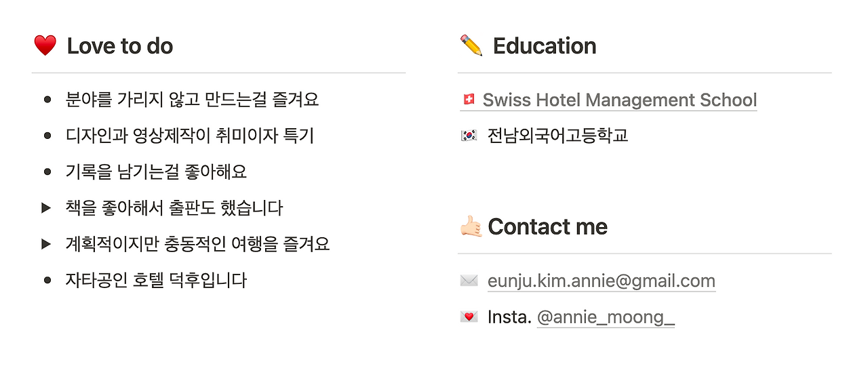This screenshot has height=366, width=868.
Task: Open the Swiss Hotel Management School link
Action: 620,100
